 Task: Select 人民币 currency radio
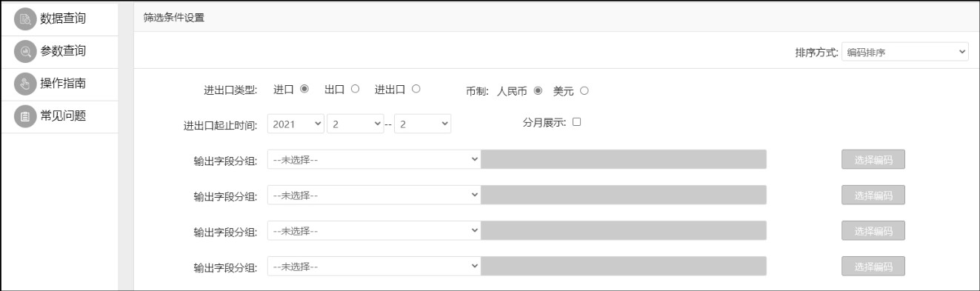coord(538,91)
